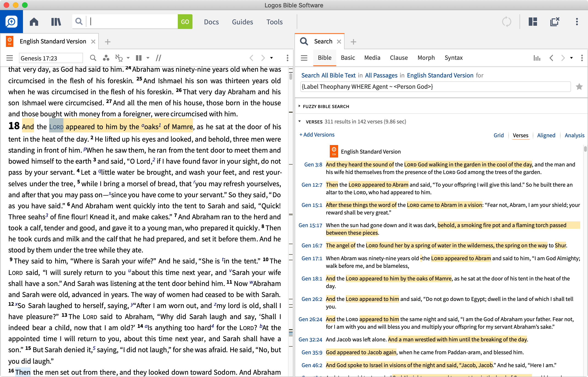Click the sync status icon

click(506, 22)
